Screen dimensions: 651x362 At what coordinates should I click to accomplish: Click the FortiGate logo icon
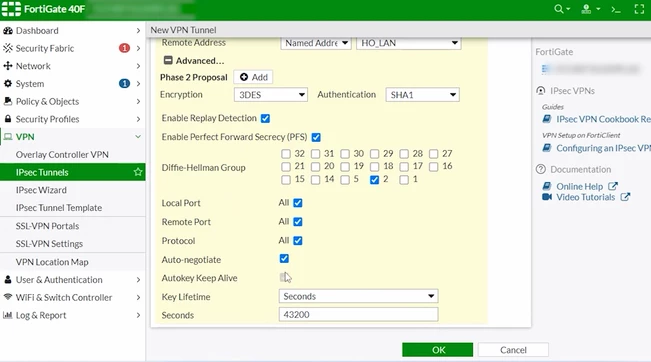pos(11,9)
